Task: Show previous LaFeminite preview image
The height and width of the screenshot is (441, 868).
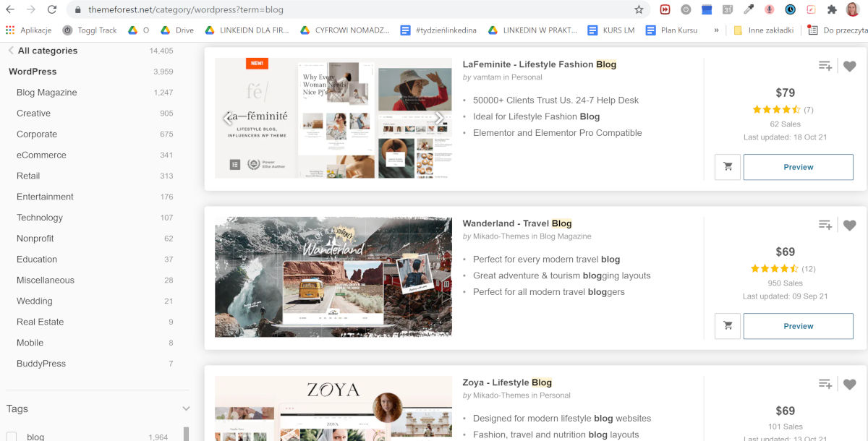Action: tap(227, 118)
